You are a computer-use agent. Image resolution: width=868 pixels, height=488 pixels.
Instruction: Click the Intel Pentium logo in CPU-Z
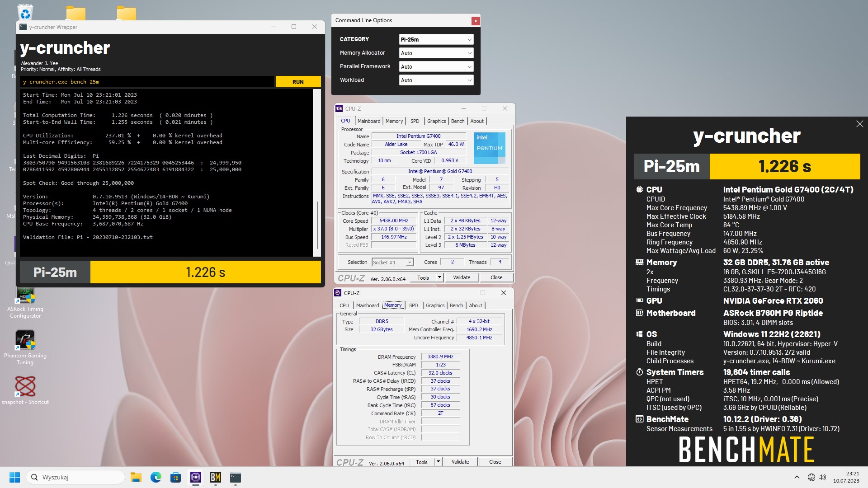[x=489, y=148]
